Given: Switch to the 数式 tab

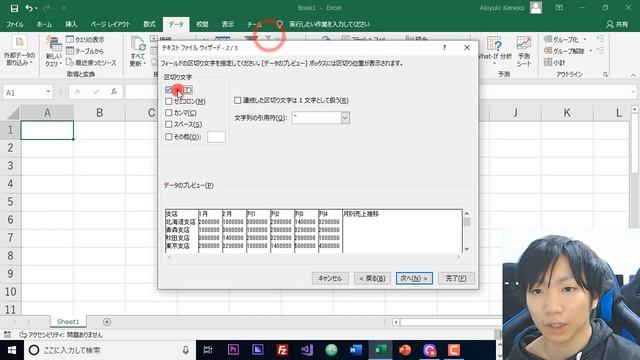Looking at the screenshot, I should pos(149,24).
